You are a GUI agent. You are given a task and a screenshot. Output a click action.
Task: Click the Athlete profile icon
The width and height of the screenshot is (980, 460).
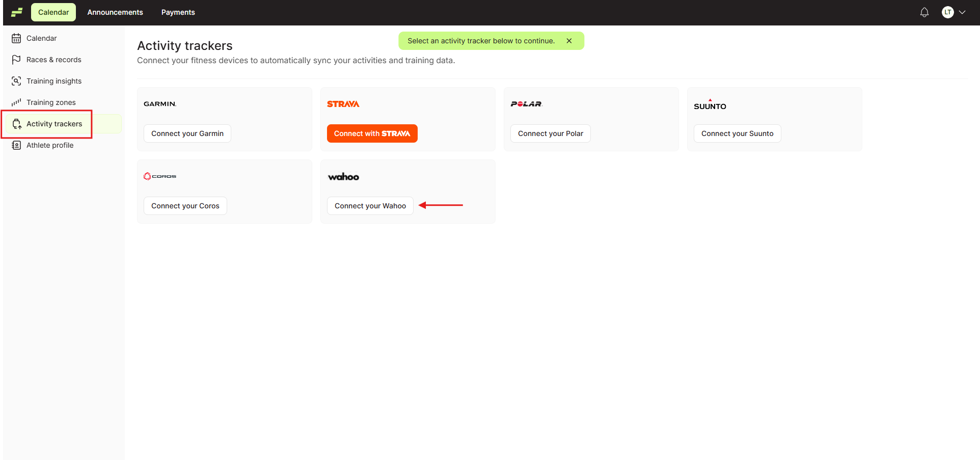tap(16, 145)
